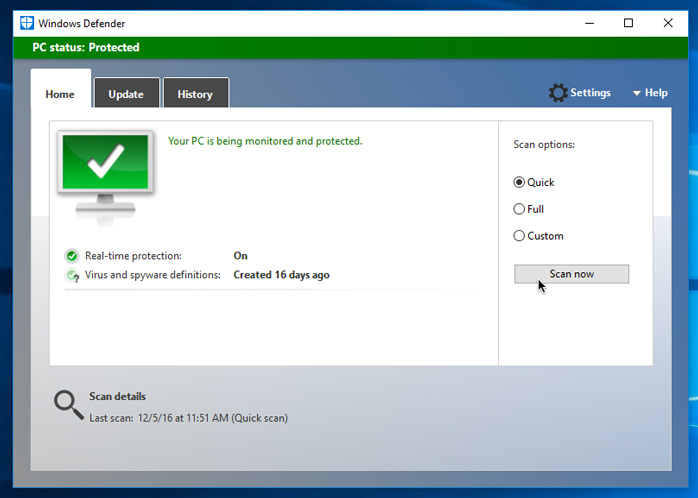Open Settings via its text label
The height and width of the screenshot is (498, 698).
[x=590, y=93]
